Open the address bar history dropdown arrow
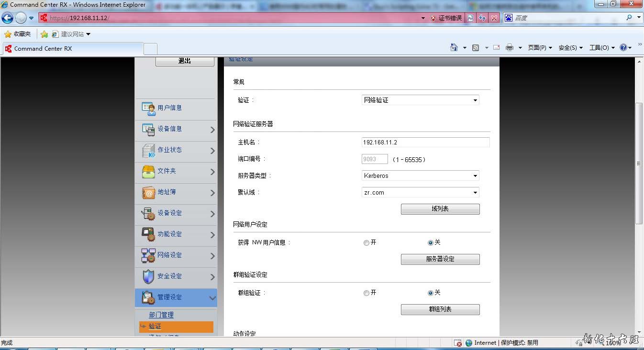 [423, 18]
